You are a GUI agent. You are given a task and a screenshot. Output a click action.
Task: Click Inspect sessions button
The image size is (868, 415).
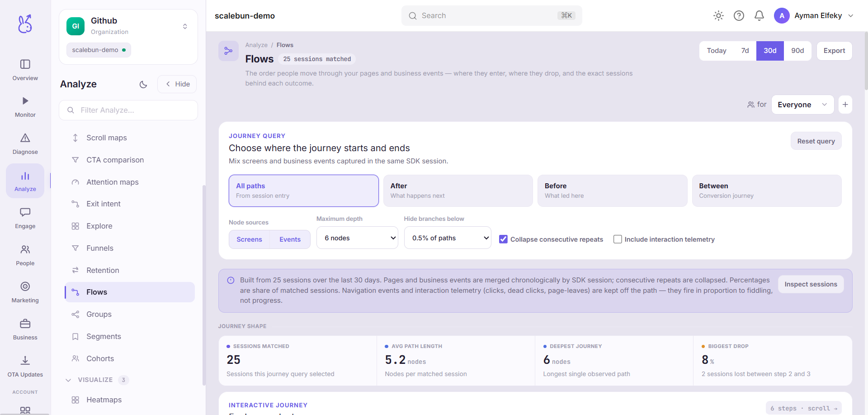pos(811,284)
